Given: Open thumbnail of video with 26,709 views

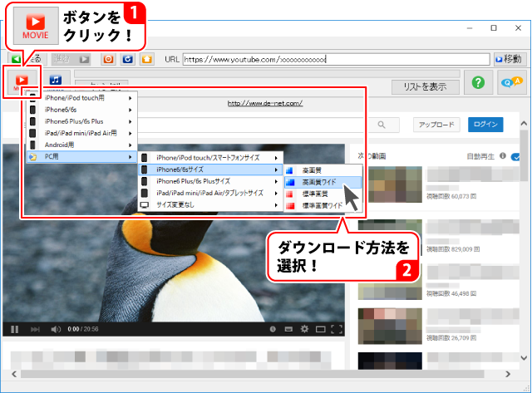Looking at the screenshot, I should (x=390, y=326).
